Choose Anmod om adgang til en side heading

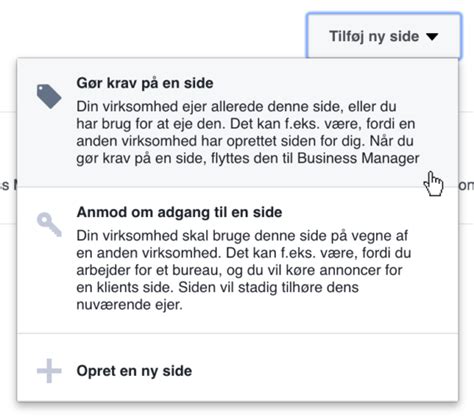point(179,212)
